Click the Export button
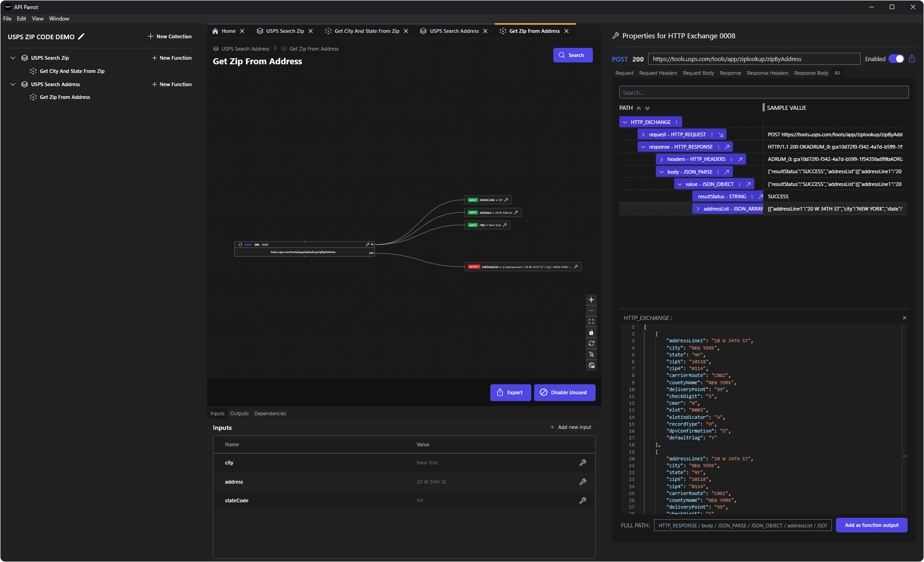Viewport: 924px width, 562px height. [x=510, y=392]
